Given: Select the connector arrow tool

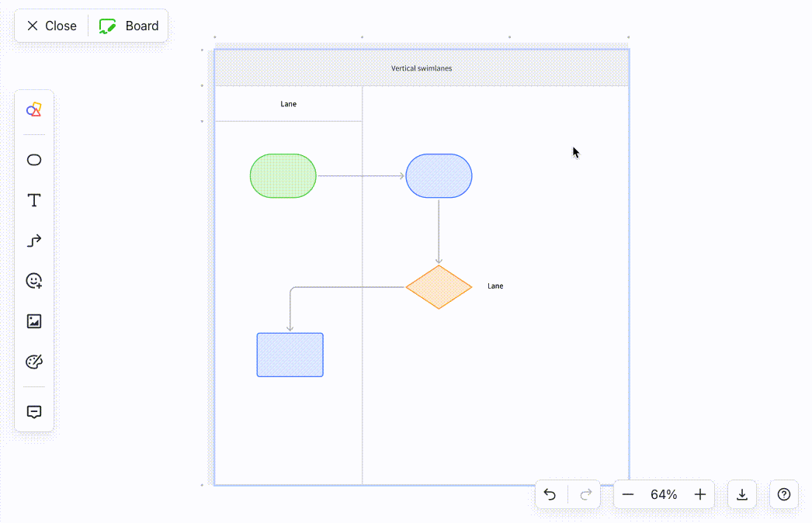Looking at the screenshot, I should tap(33, 241).
